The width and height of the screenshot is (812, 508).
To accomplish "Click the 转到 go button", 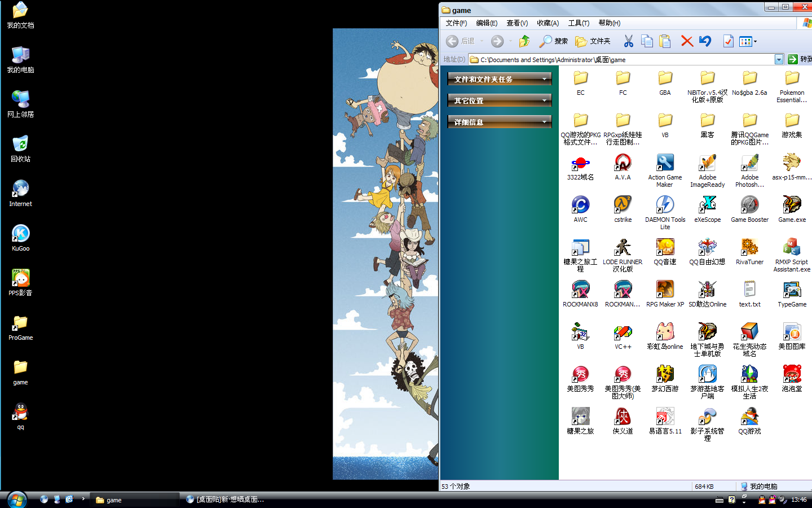I will (800, 59).
